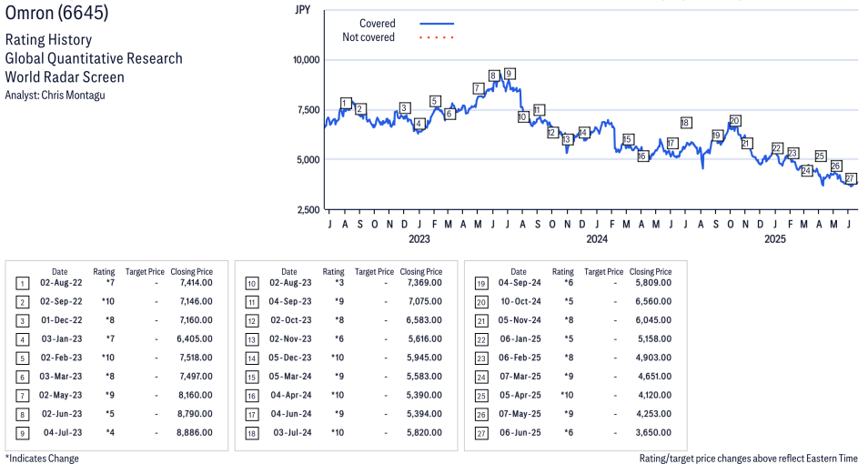Click the 2023 year label on x-axis

click(x=419, y=238)
